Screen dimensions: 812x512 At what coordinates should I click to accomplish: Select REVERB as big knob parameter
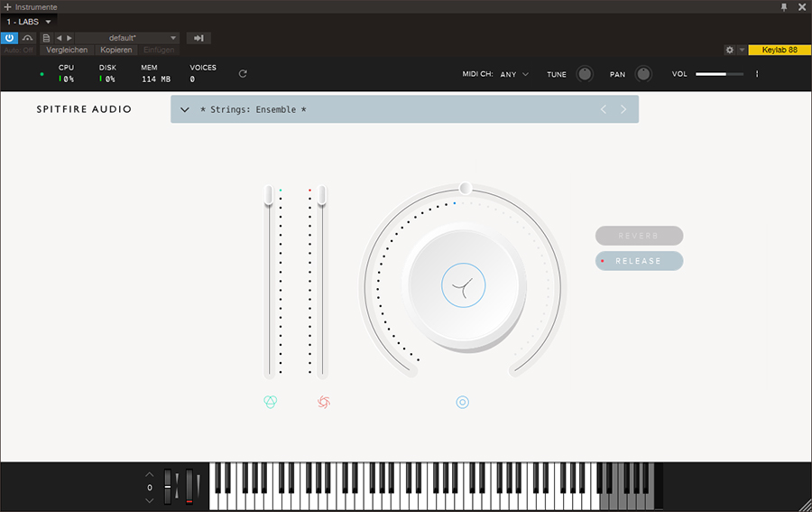tap(639, 236)
